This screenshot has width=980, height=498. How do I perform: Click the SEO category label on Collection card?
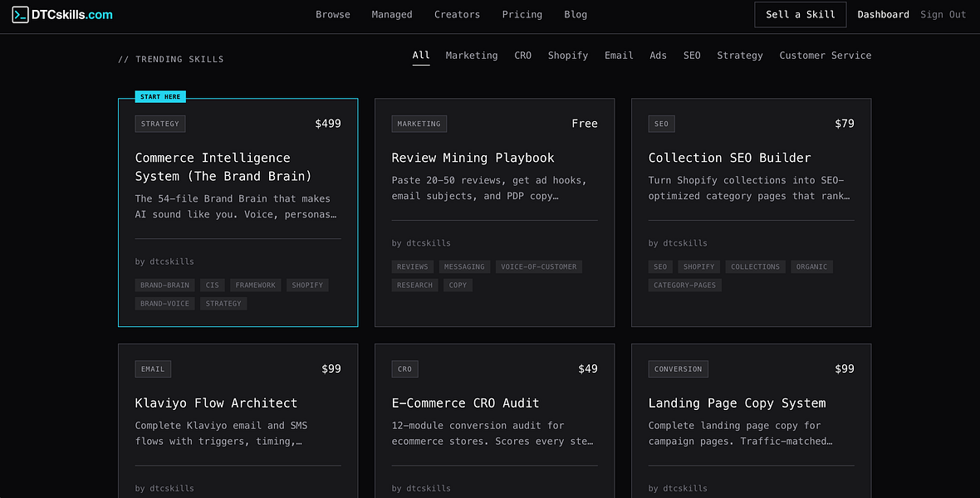(x=661, y=124)
